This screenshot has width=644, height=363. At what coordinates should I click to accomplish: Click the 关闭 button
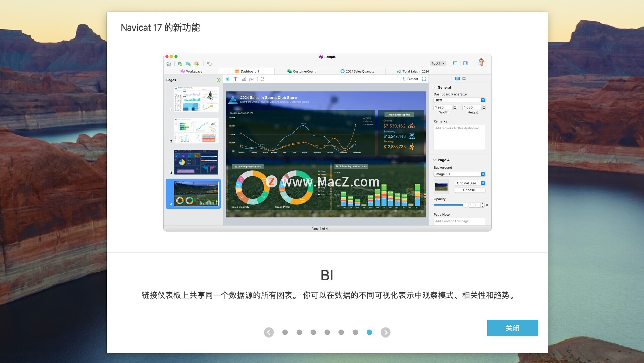513,328
